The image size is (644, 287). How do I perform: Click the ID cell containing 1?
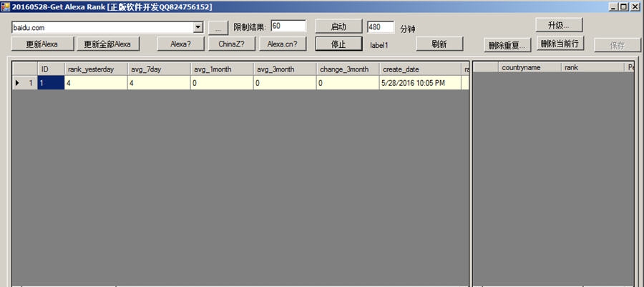click(x=51, y=83)
